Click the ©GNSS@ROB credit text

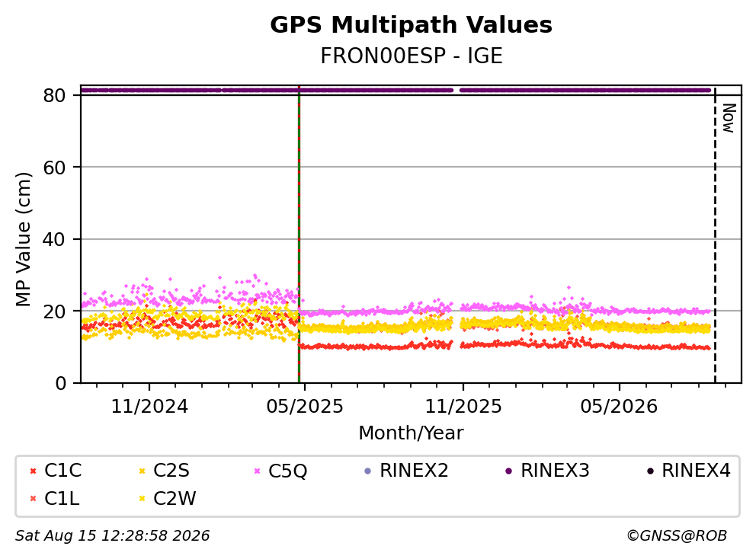(677, 535)
